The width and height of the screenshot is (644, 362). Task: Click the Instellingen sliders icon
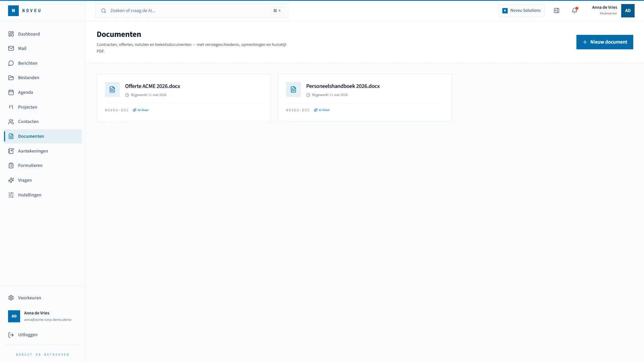(11, 195)
